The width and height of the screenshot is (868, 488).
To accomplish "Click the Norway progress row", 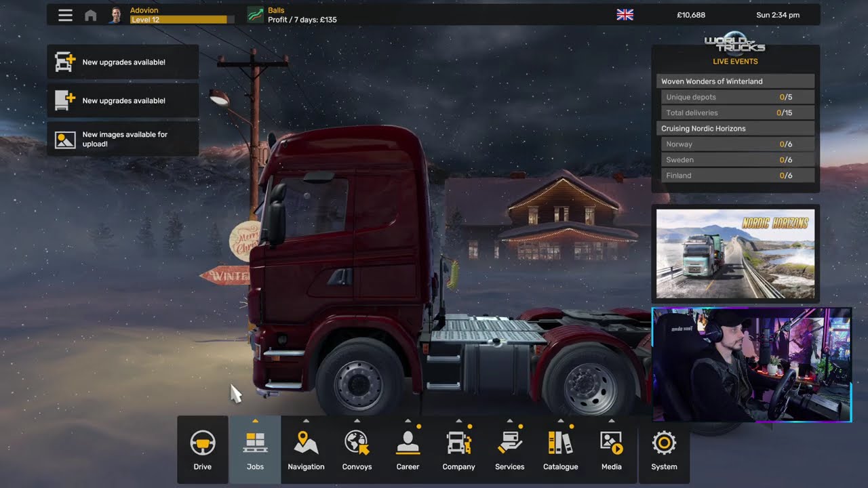I will tap(738, 144).
